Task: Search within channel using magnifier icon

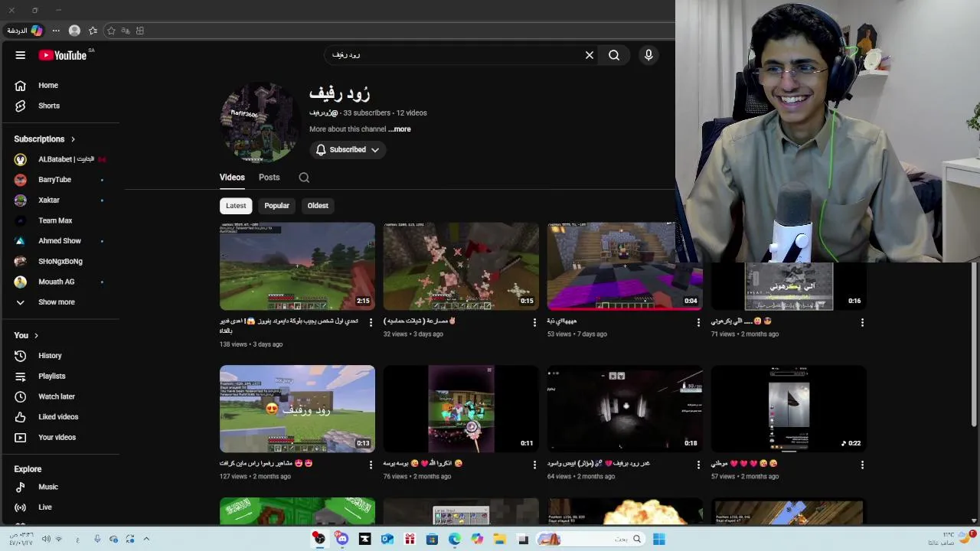Action: [x=304, y=178]
